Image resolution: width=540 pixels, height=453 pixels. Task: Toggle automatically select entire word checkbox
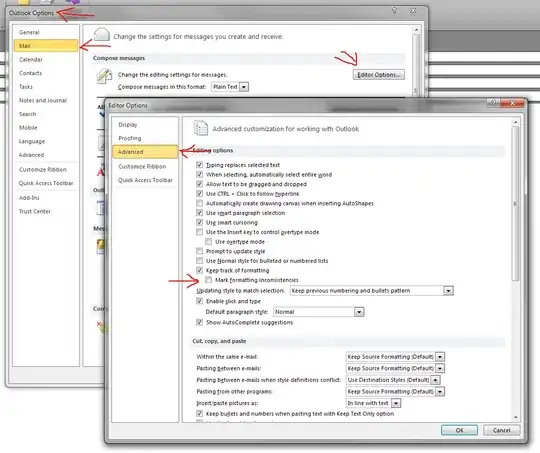pos(199,174)
